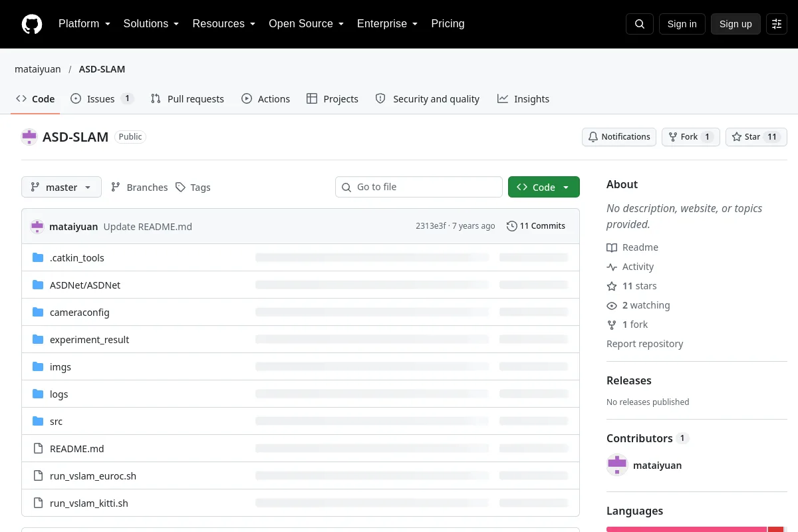798x532 pixels.
Task: Click the Sign in button
Action: [682, 24]
